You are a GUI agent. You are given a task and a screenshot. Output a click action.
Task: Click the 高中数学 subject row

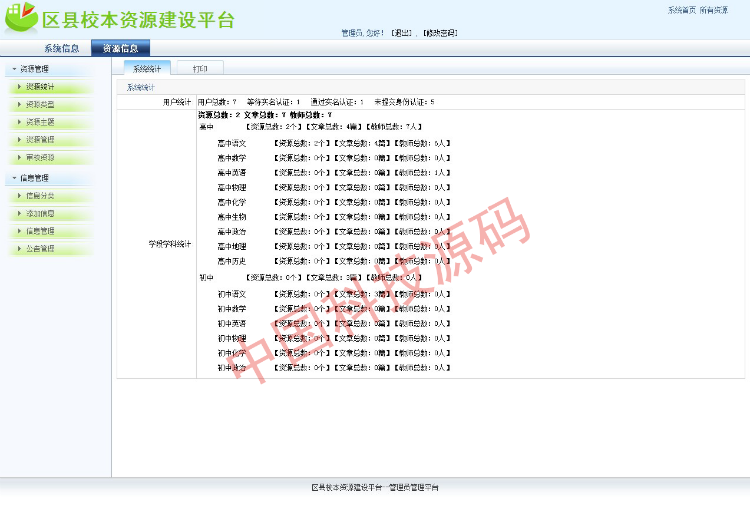pyautogui.click(x=333, y=158)
